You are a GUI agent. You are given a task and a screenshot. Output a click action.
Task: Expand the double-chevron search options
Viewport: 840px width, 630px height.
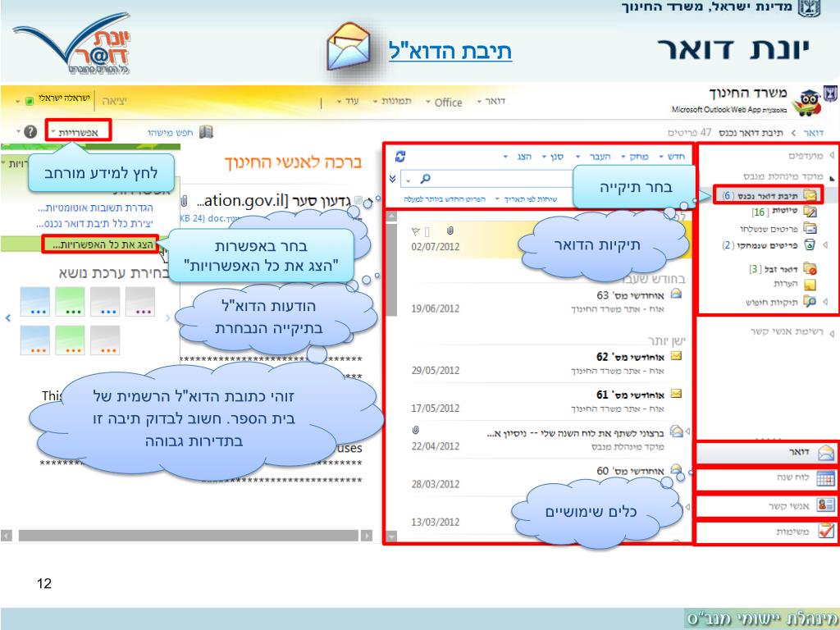click(x=393, y=178)
